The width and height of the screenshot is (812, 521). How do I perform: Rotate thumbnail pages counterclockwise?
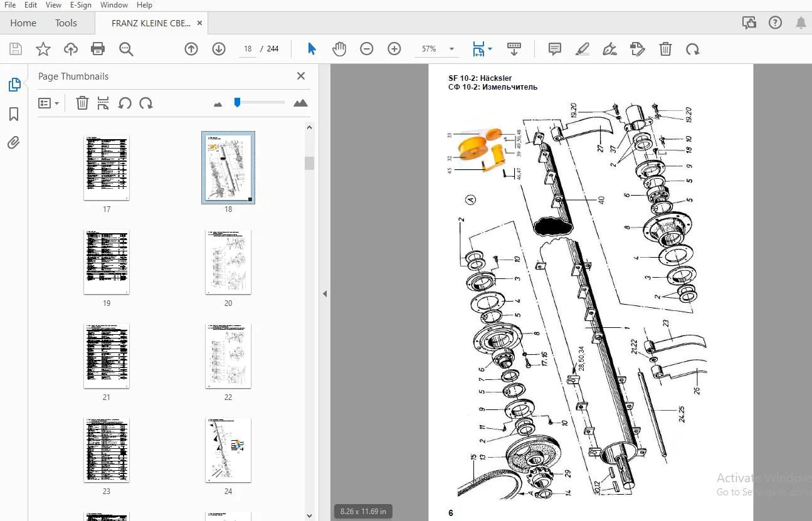(x=125, y=103)
